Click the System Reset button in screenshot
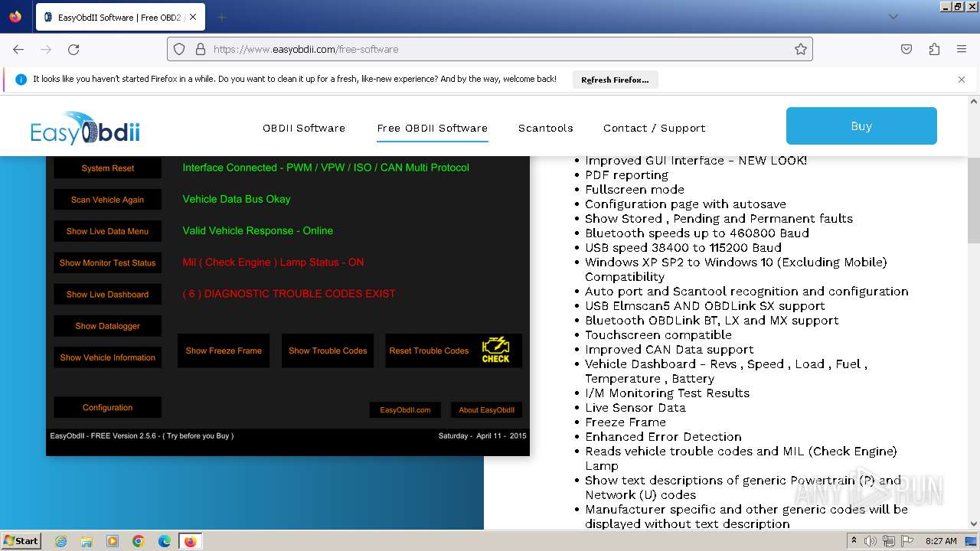The width and height of the screenshot is (980, 551). pyautogui.click(x=107, y=168)
